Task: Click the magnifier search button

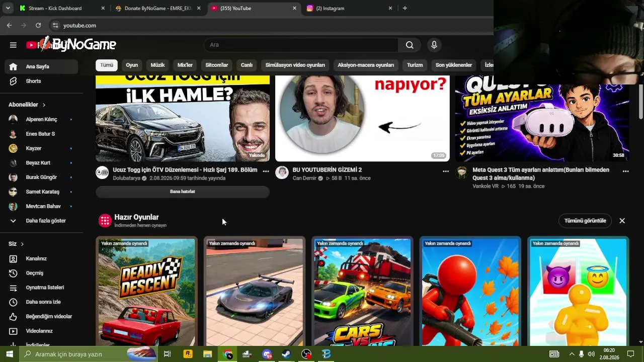Action: point(410,45)
